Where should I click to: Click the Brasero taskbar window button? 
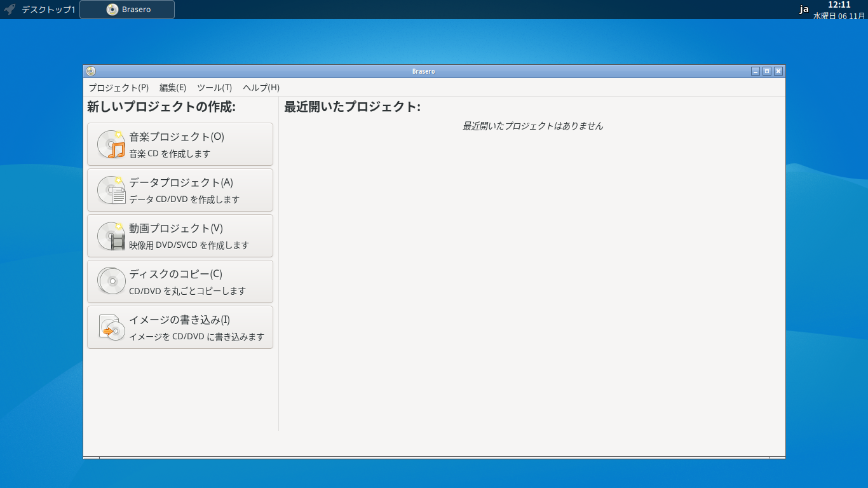[x=127, y=10]
